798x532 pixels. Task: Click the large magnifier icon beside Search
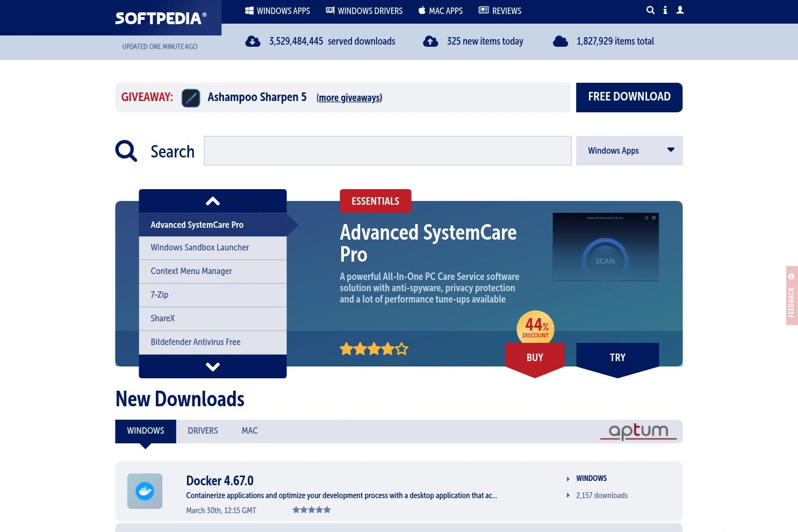pos(126,151)
